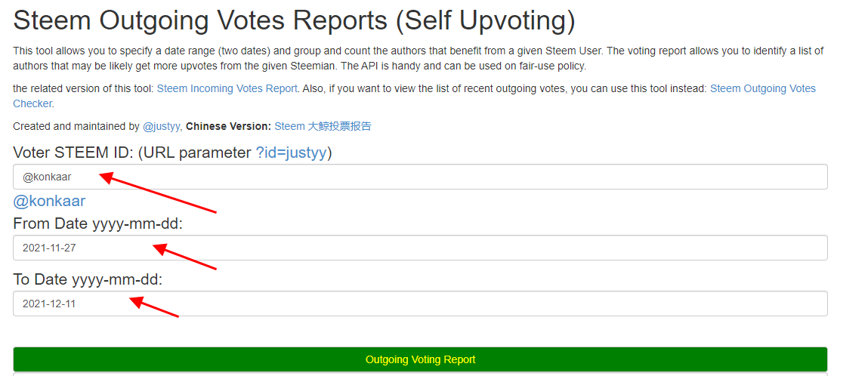868x376 pixels.
Task: Click the Steem Outgoing Votes Reports page heading
Action: click(x=294, y=21)
